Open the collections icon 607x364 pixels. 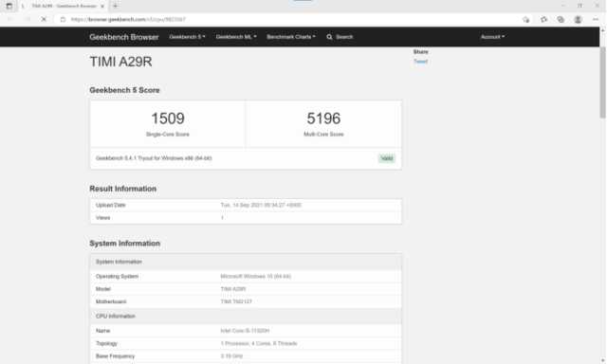561,19
